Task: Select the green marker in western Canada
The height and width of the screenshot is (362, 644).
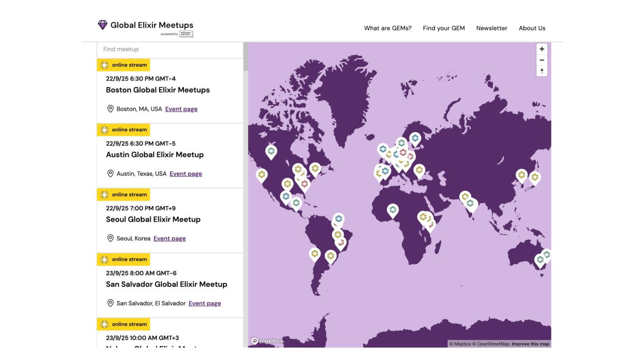Action: 271,152
